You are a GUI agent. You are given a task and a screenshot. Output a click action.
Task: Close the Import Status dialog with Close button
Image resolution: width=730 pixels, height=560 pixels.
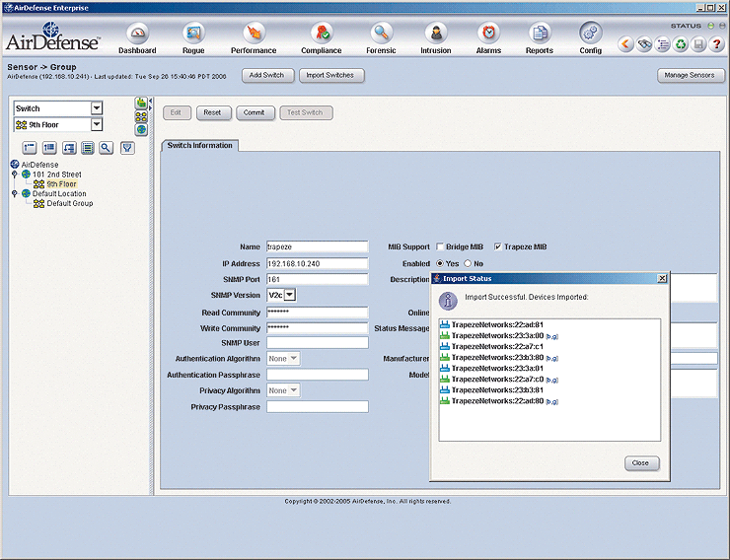pos(641,463)
